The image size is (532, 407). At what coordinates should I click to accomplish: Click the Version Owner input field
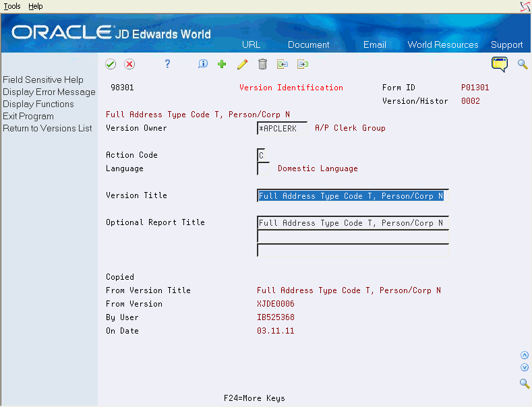pyautogui.click(x=282, y=128)
